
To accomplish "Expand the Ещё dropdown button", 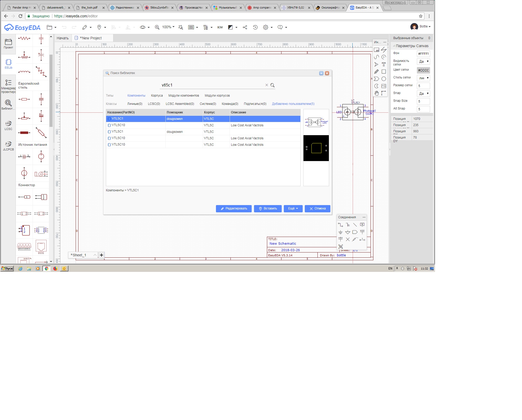I will tap(293, 209).
